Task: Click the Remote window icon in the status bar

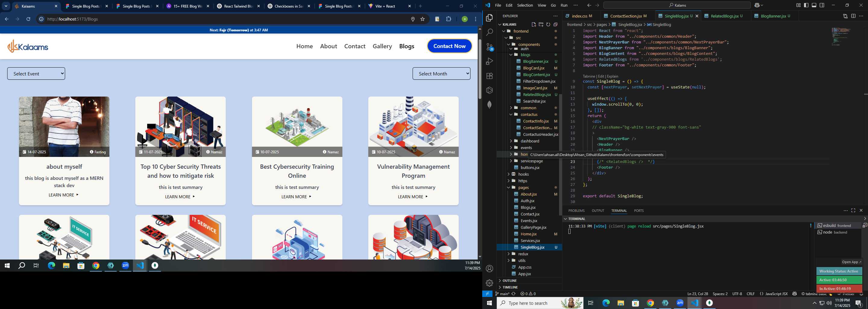Action: point(487,294)
